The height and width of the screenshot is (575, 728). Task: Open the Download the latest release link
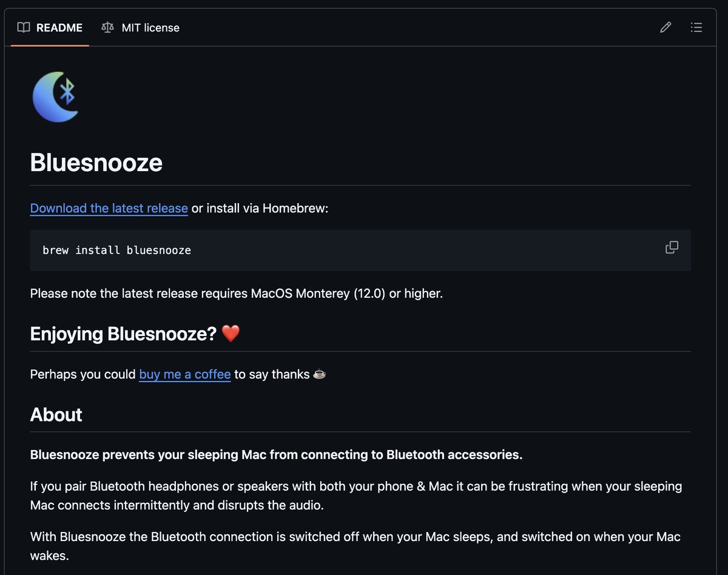[109, 208]
